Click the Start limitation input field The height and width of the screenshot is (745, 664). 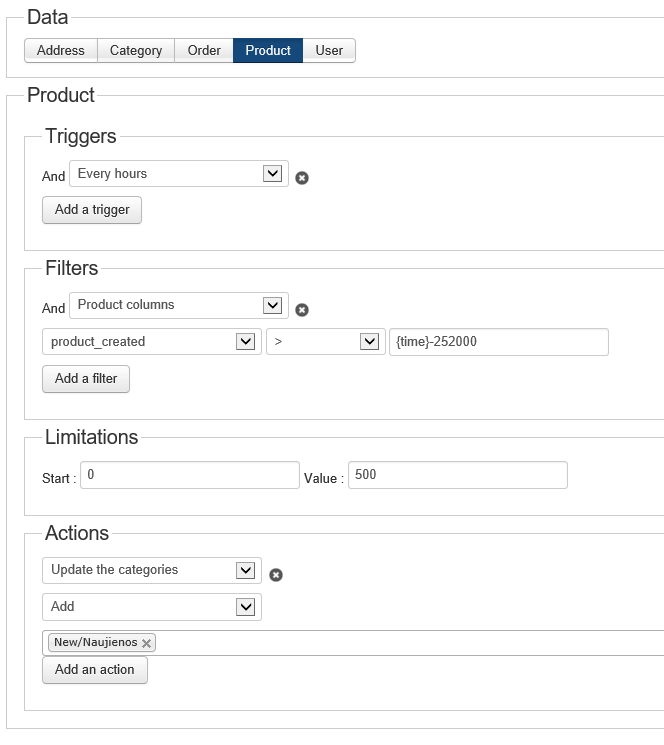pyautogui.click(x=189, y=475)
